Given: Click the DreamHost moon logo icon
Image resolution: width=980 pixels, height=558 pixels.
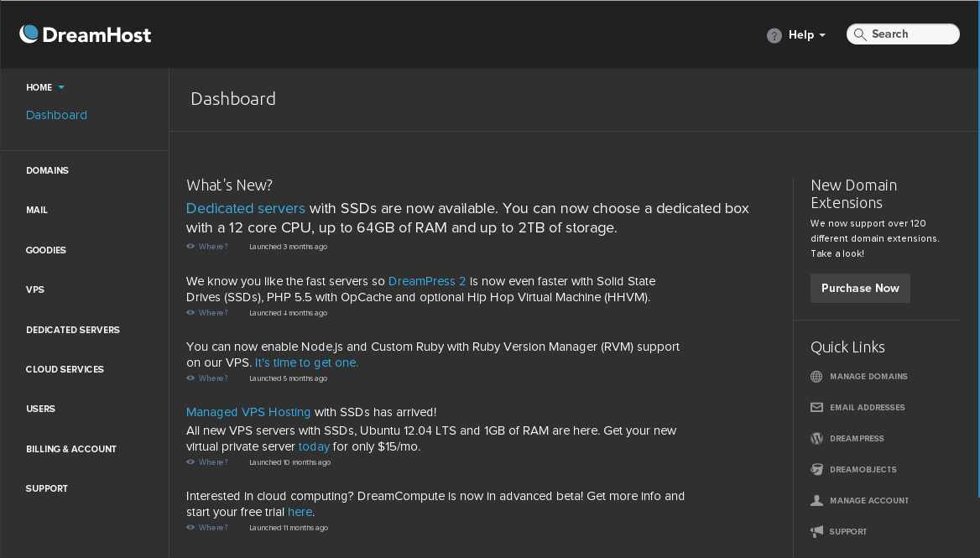Looking at the screenshot, I should pyautogui.click(x=29, y=34).
